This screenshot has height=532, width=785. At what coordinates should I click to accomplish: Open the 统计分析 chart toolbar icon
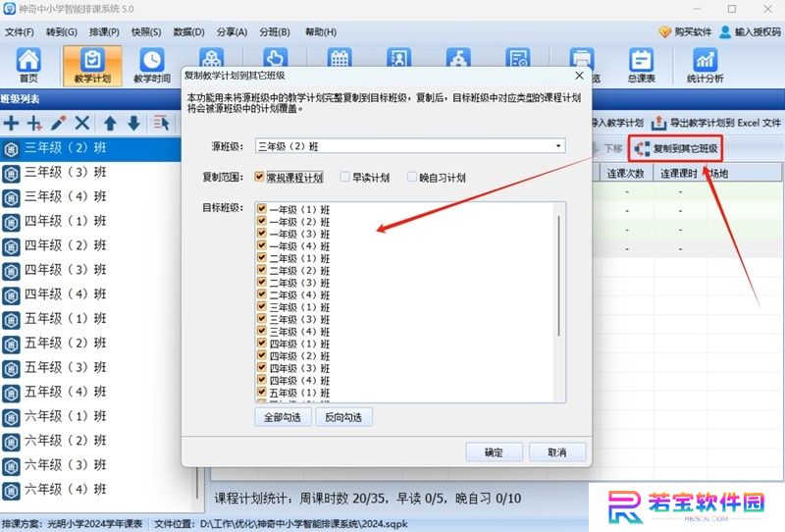[705, 65]
